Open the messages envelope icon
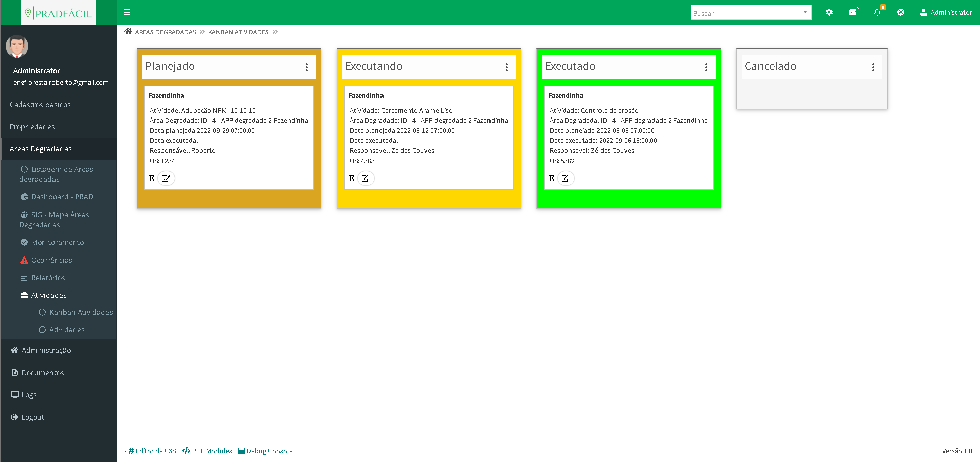Screen dimensions: 980x462 853,12
